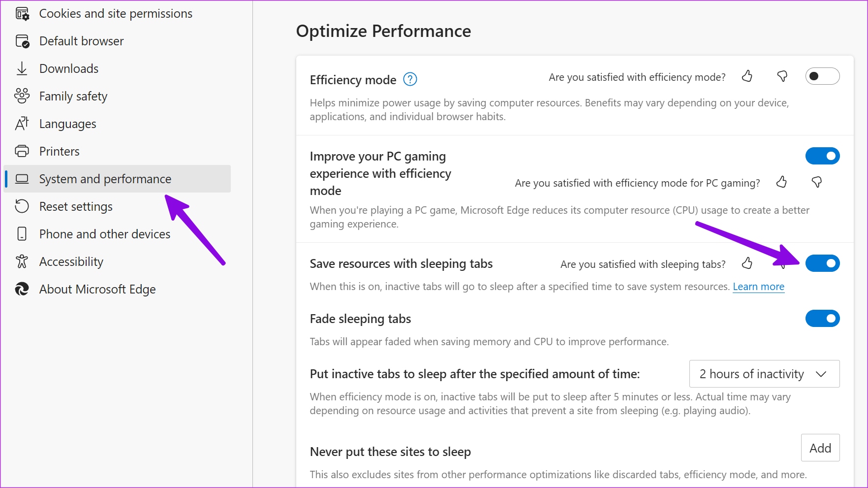868x488 pixels.
Task: Turn off Save resources with sleeping tabs
Action: pyautogui.click(x=822, y=263)
